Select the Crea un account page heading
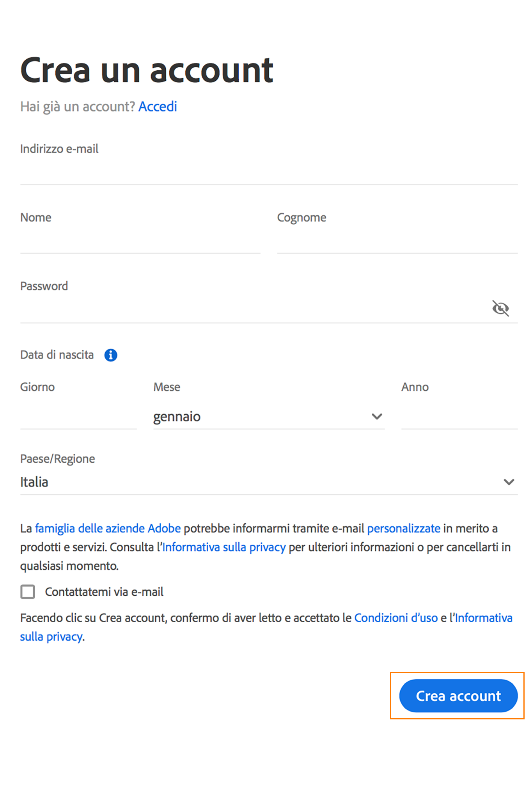 click(147, 71)
